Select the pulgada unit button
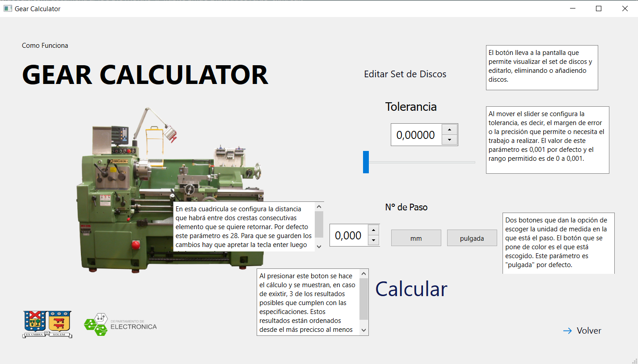This screenshot has width=638, height=364. (x=472, y=238)
